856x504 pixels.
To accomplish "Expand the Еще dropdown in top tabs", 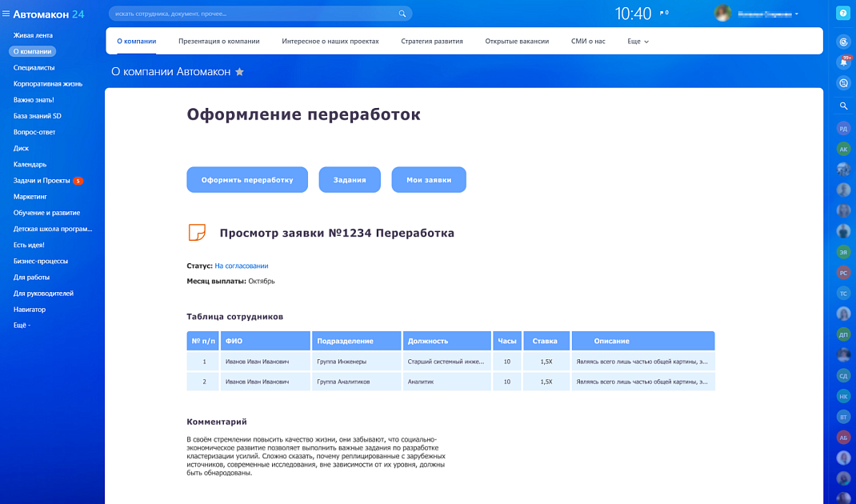I will [638, 41].
